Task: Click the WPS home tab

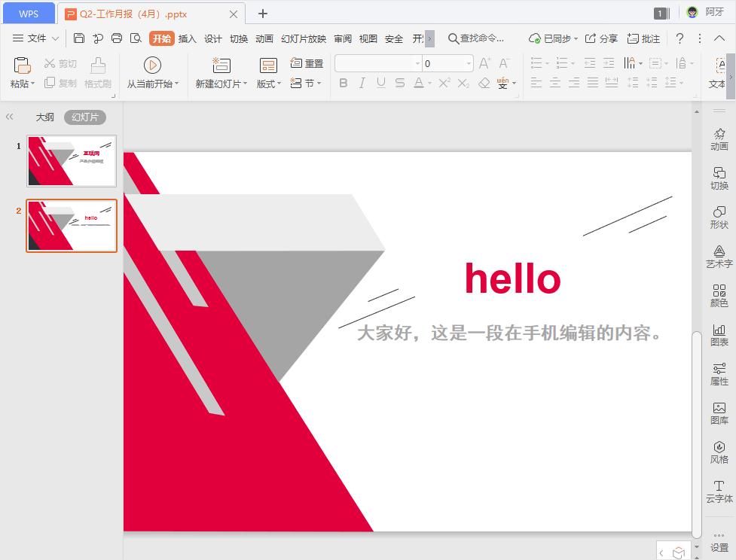Action: (x=29, y=13)
